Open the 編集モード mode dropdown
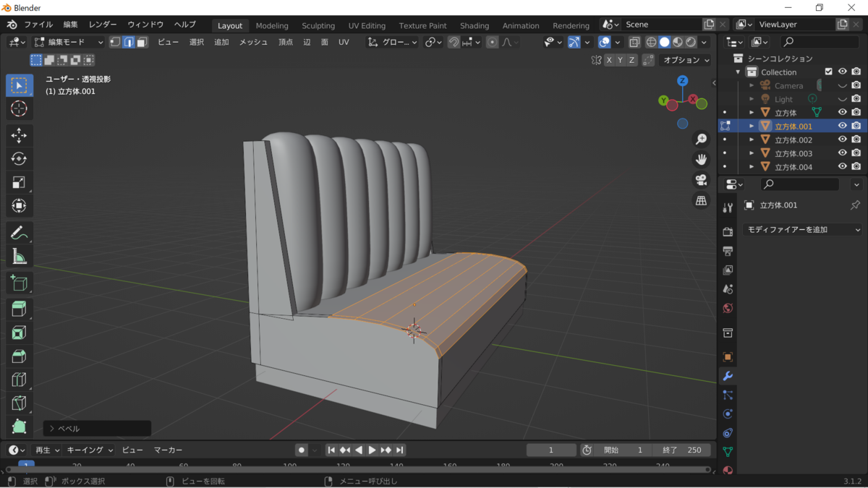 point(69,42)
